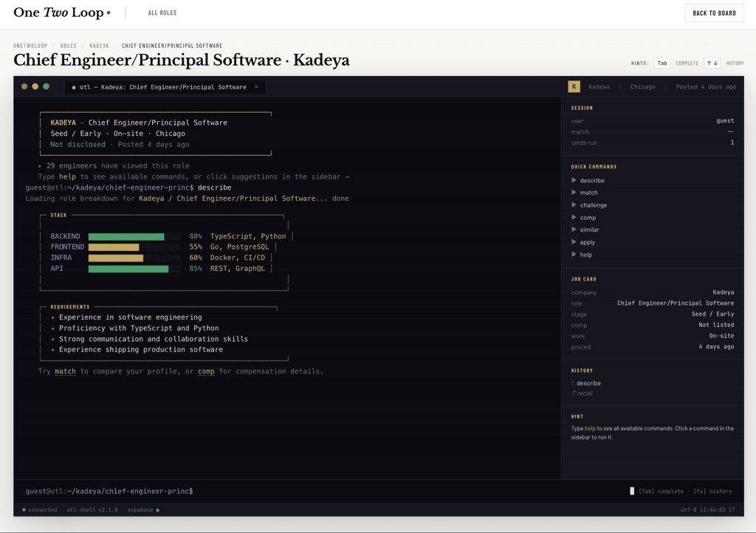The image size is (756, 533).
Task: Run the match quick command
Action: (588, 193)
